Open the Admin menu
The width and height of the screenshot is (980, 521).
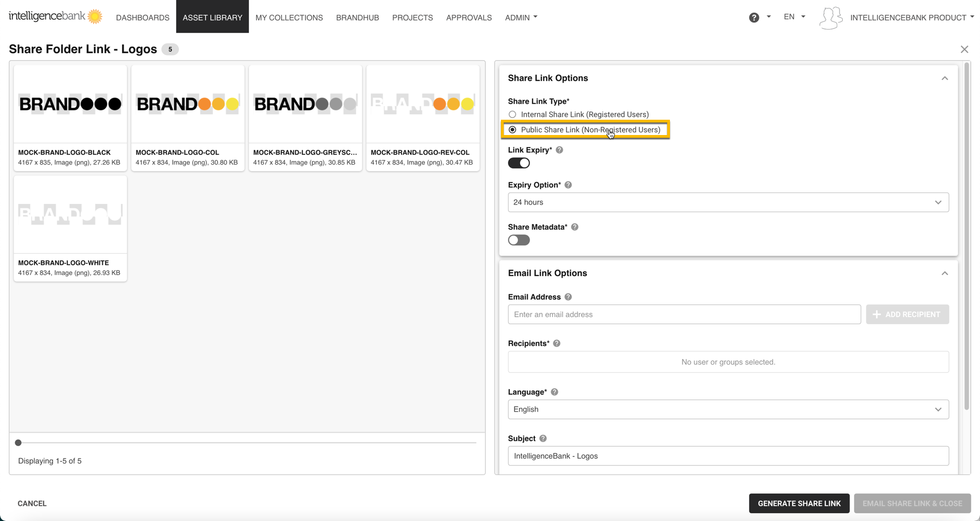pyautogui.click(x=521, y=17)
